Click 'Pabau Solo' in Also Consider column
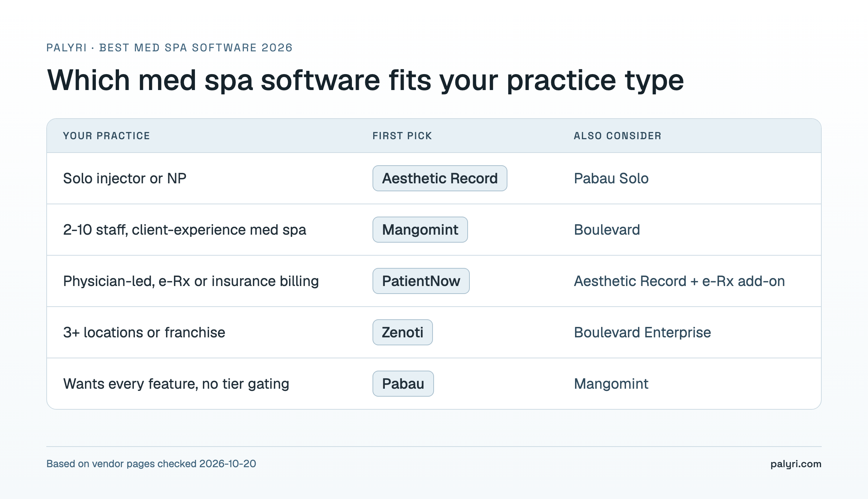 [611, 178]
